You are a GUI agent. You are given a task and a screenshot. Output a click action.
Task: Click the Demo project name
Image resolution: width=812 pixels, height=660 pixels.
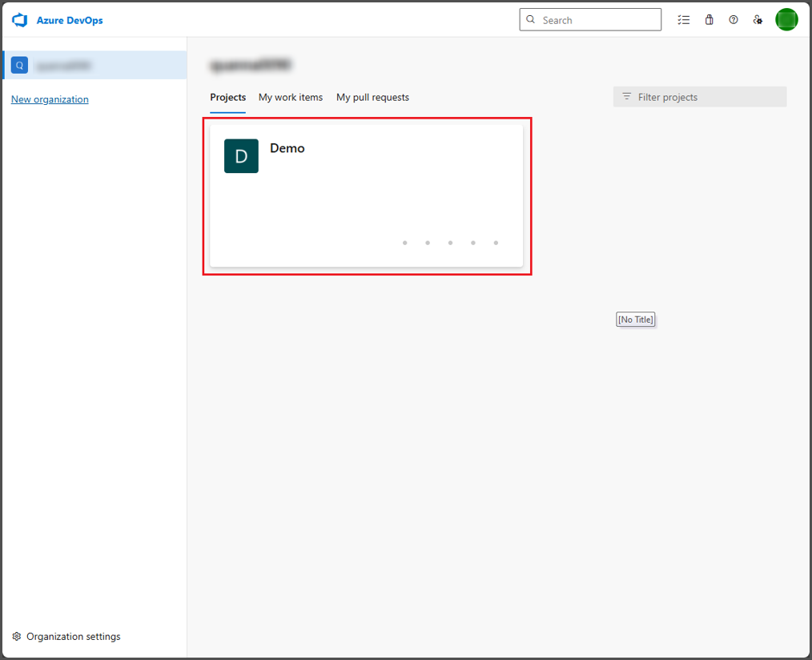tap(287, 148)
